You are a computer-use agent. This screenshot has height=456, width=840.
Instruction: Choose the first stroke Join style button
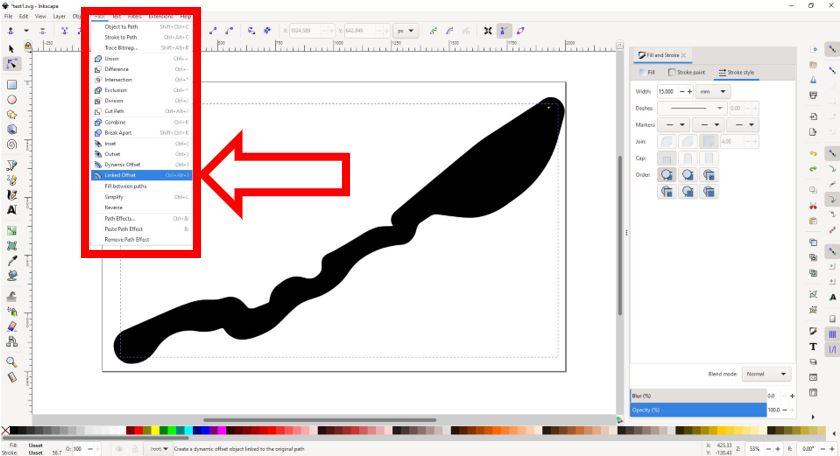(x=666, y=141)
